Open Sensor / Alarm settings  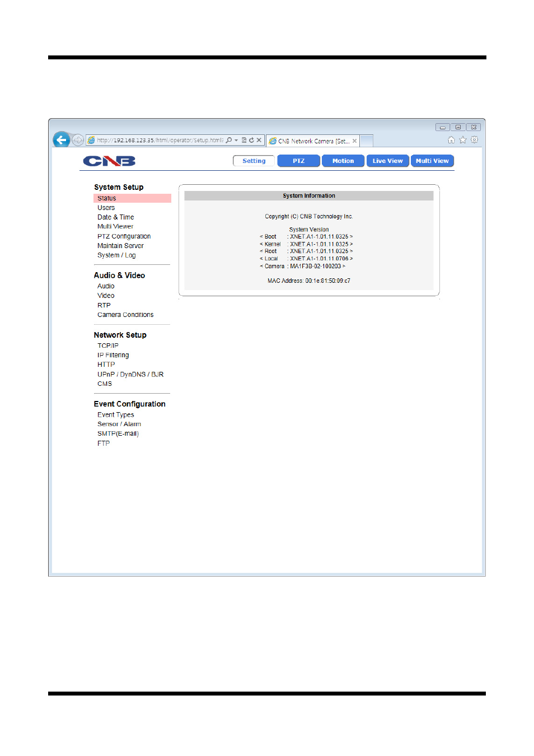pyautogui.click(x=119, y=424)
